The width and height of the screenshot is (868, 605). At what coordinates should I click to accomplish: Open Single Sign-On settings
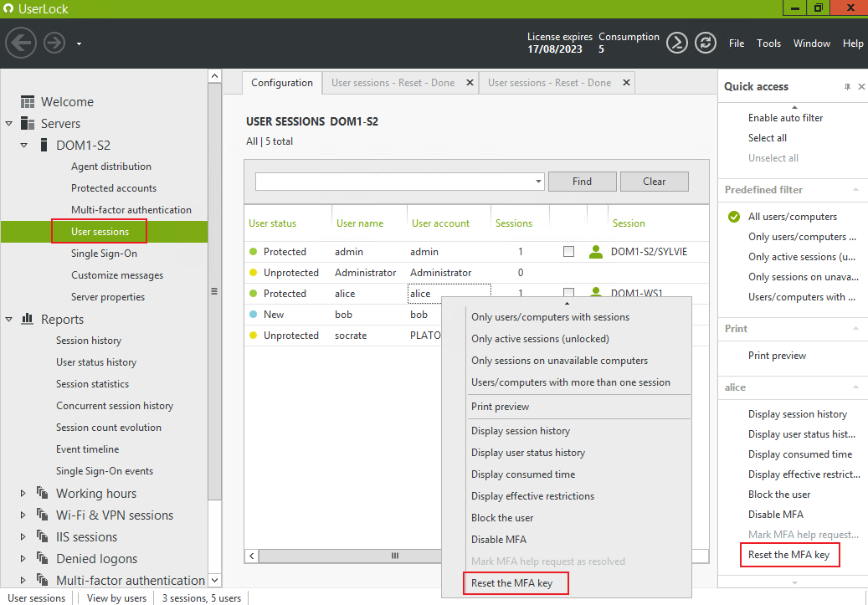104,254
